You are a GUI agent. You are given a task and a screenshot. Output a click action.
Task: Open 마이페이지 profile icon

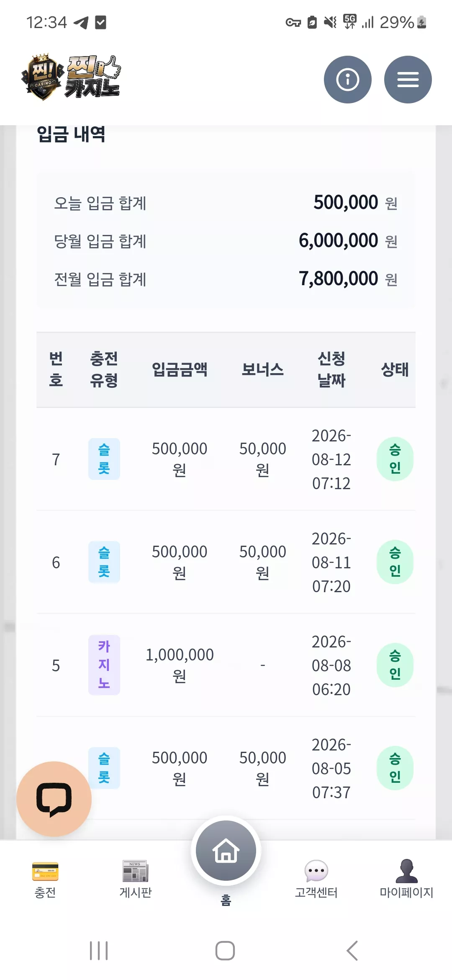[x=406, y=871]
